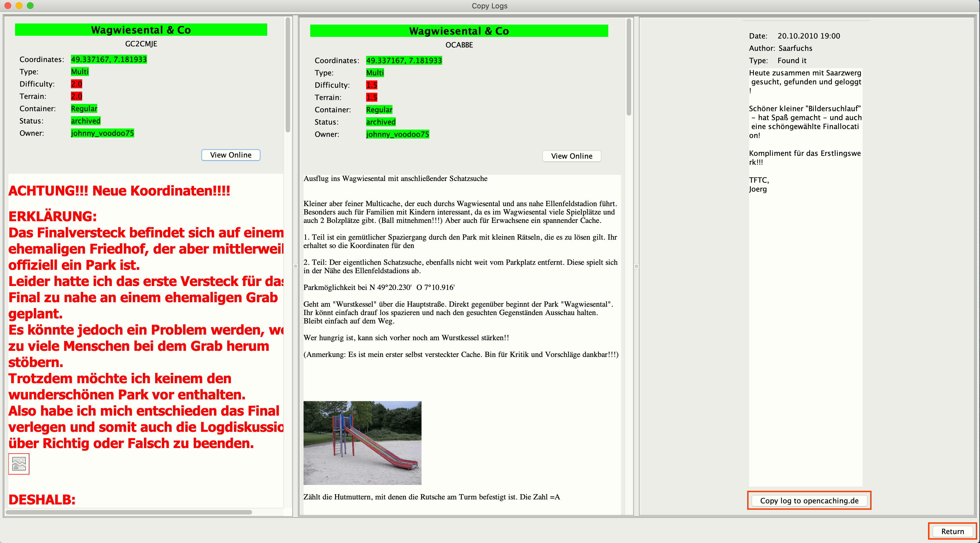980x543 pixels.
Task: Click Terrain value 2.0
Action: point(77,96)
